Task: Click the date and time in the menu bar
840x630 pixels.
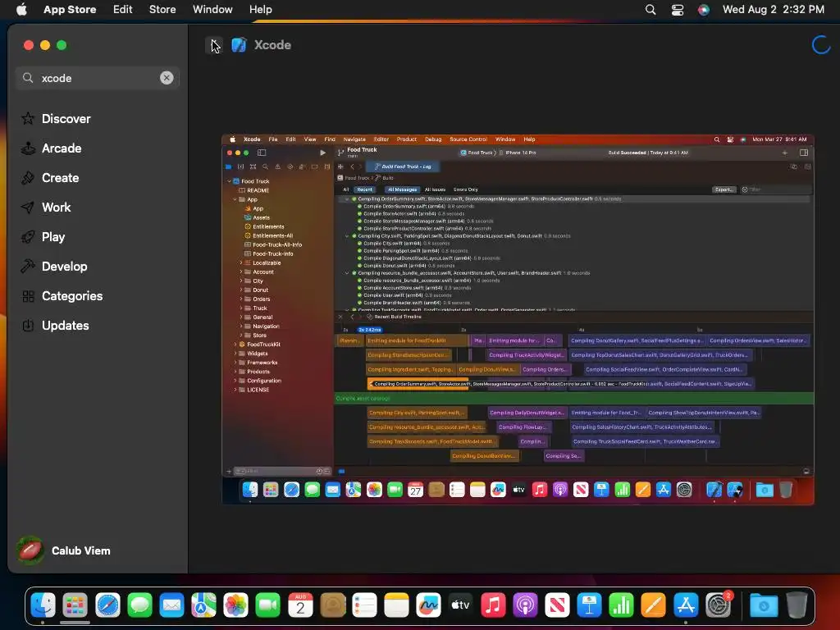Action: pos(773,9)
